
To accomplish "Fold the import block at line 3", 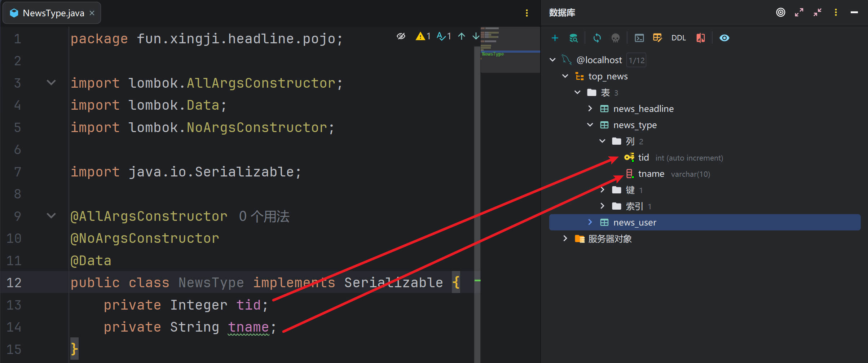I will click(51, 83).
